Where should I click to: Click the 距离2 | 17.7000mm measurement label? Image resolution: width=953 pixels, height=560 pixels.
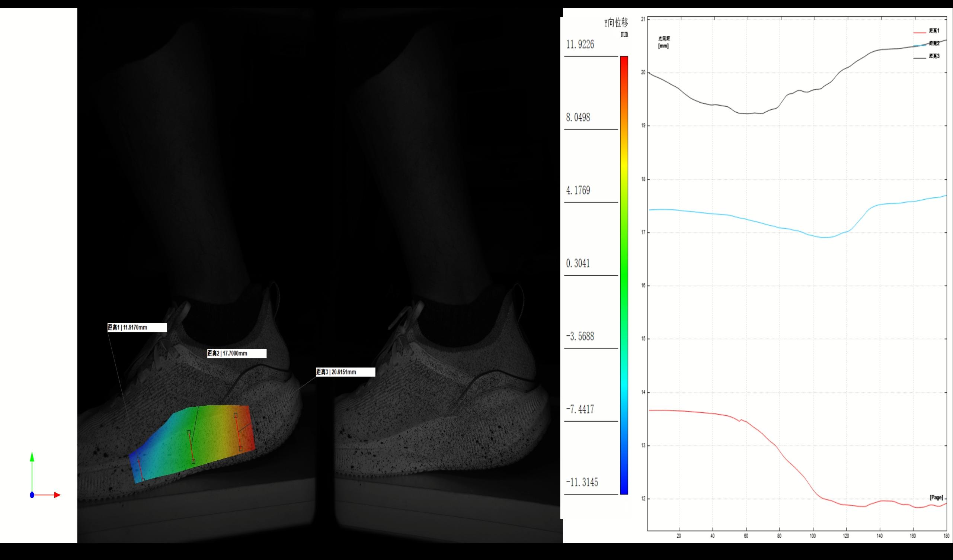pos(237,353)
